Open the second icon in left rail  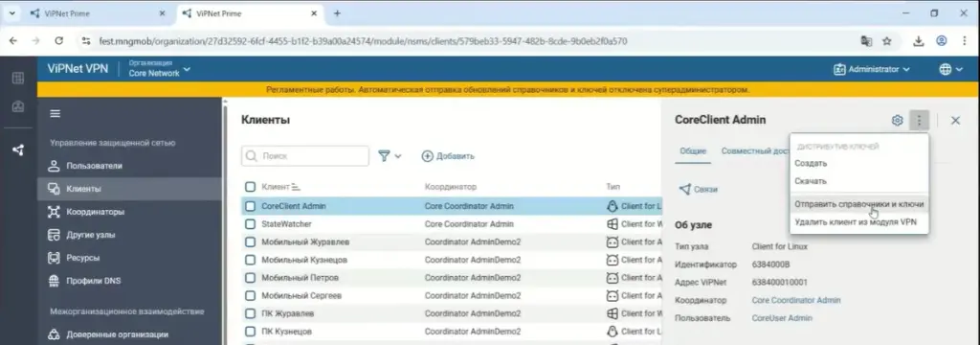(x=18, y=106)
